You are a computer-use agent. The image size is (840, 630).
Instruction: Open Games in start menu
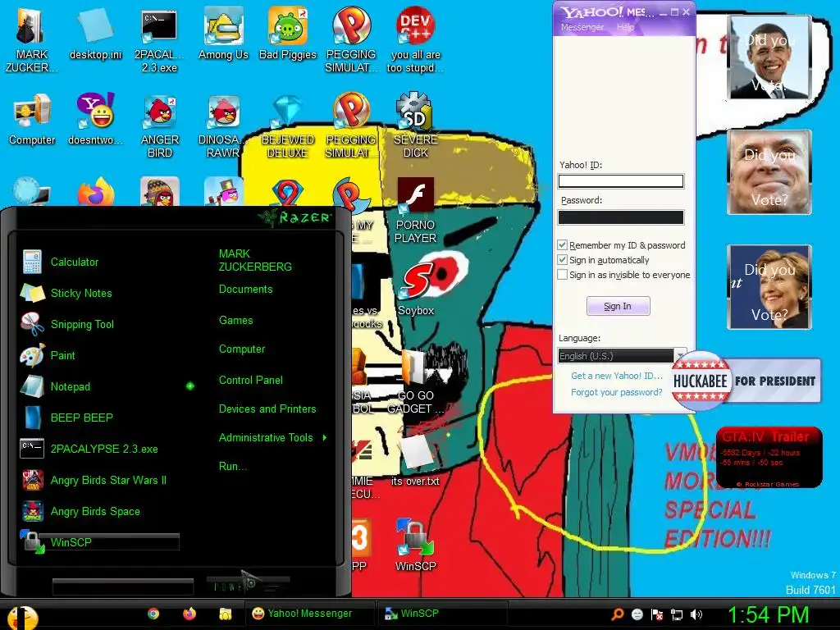pyautogui.click(x=235, y=321)
